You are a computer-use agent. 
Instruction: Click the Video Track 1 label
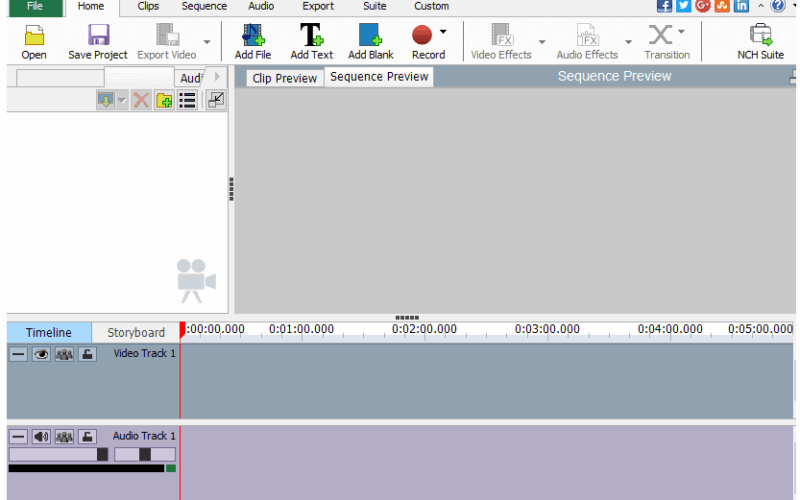[144, 353]
